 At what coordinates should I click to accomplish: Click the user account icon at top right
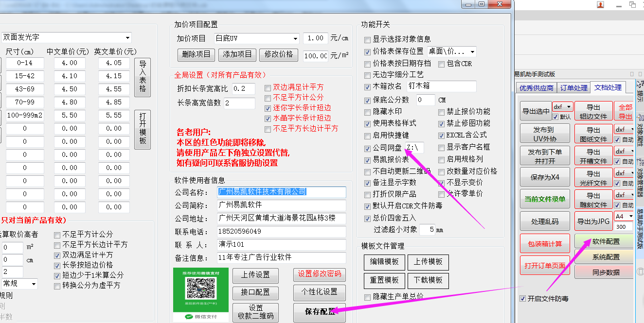[x=600, y=4]
